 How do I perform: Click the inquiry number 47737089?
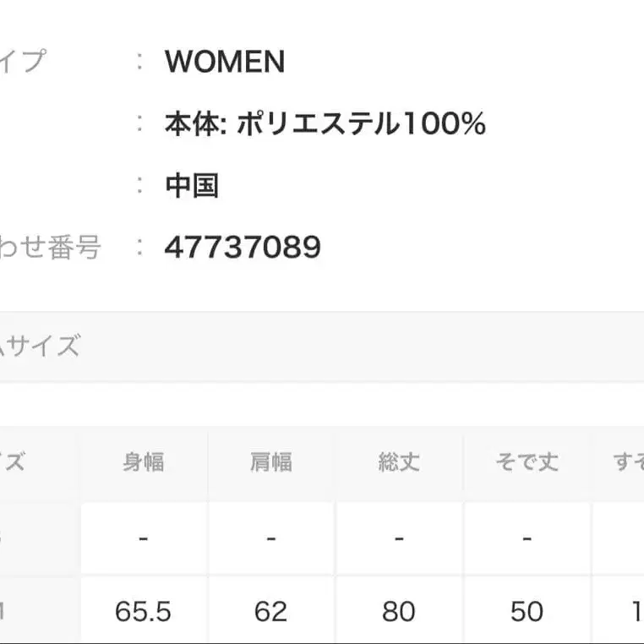click(243, 247)
